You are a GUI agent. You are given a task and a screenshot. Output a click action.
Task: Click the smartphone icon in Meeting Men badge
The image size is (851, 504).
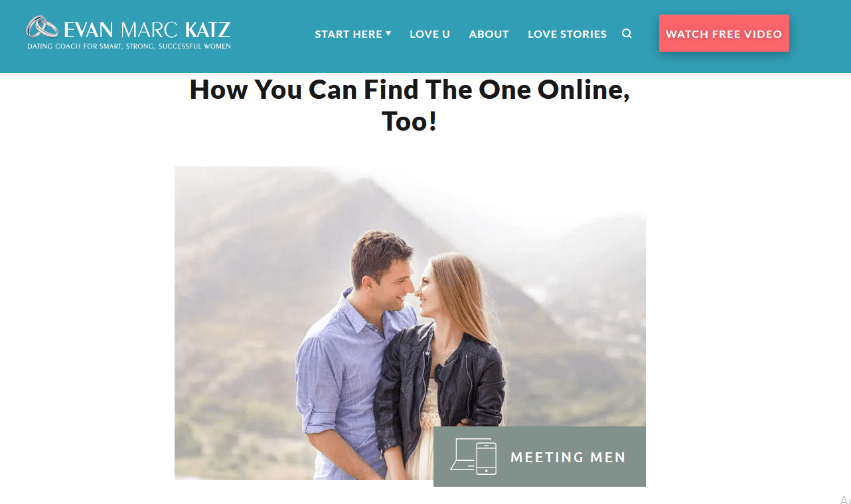coord(487,458)
